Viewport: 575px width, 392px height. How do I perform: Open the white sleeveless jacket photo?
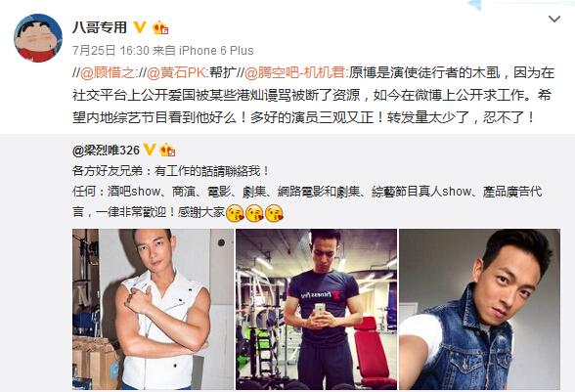coord(153,309)
